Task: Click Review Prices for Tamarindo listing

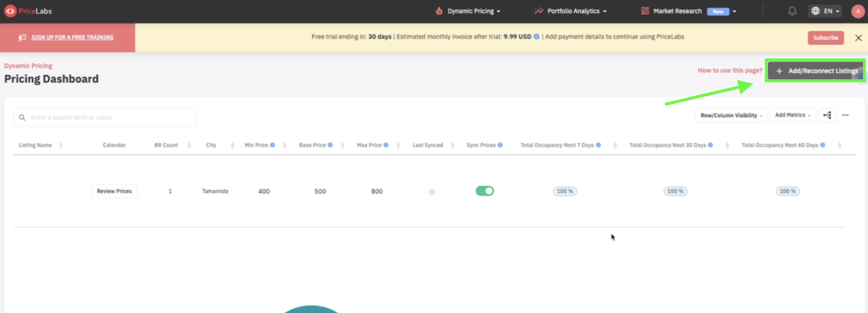Action: coord(114,191)
